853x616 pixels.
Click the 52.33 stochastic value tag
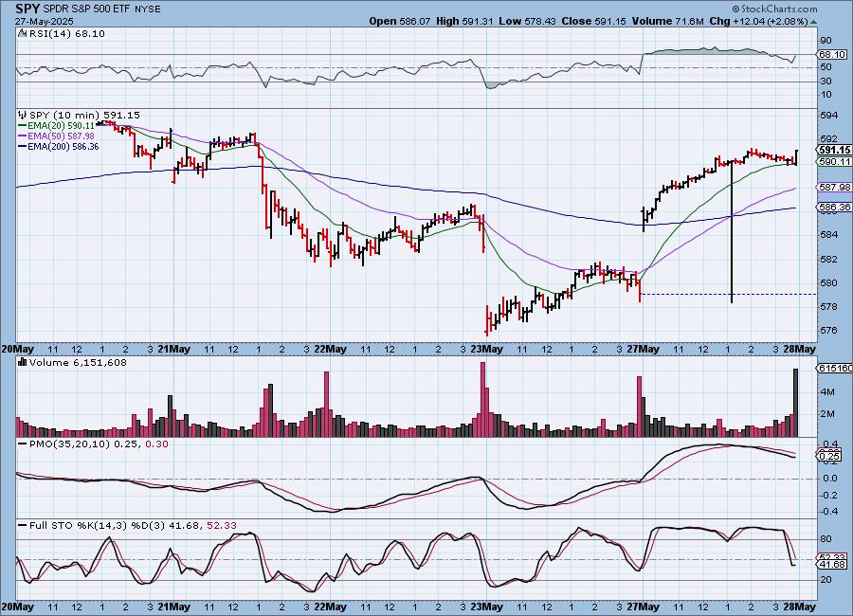[832, 557]
